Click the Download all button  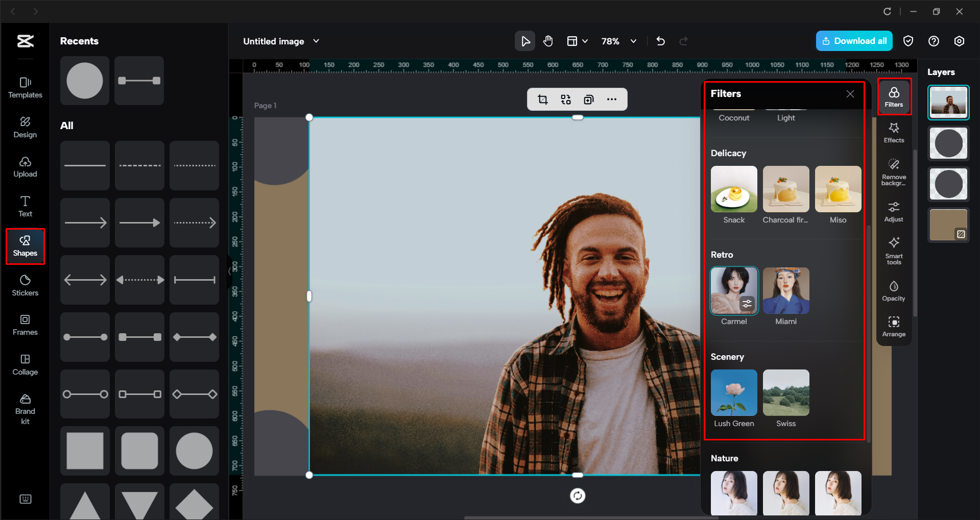pyautogui.click(x=853, y=41)
